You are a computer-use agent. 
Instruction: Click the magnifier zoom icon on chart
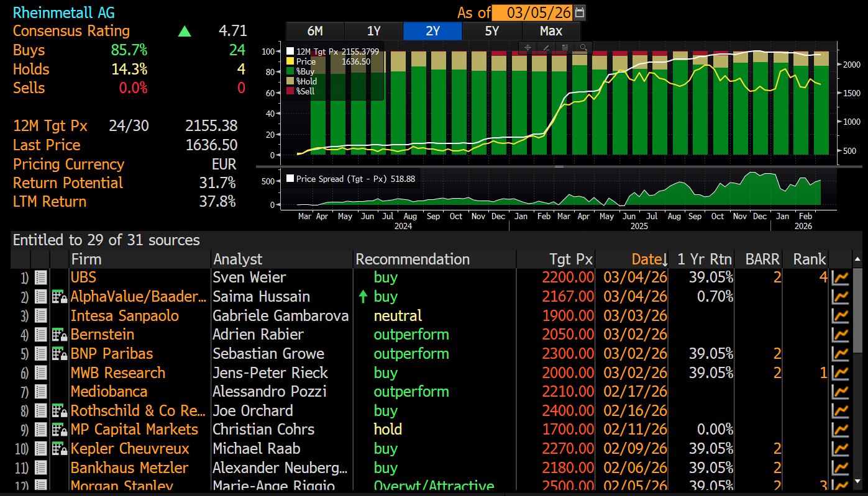click(x=583, y=47)
